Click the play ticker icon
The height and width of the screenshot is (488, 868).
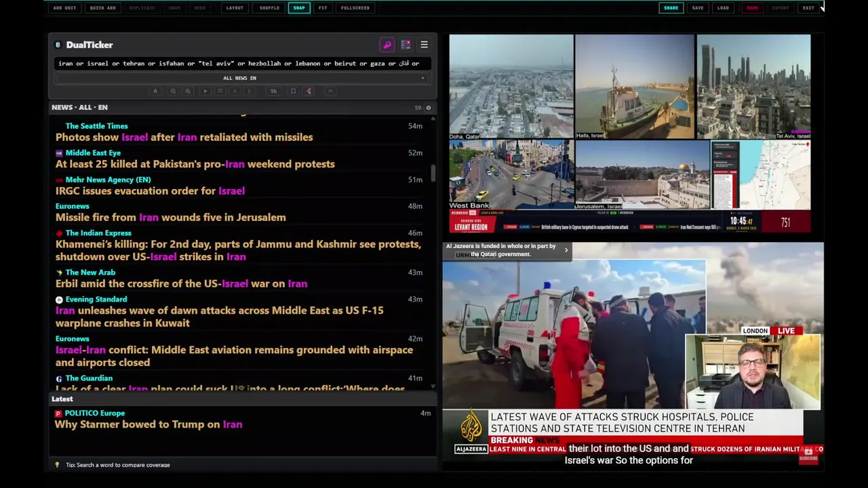coord(205,91)
